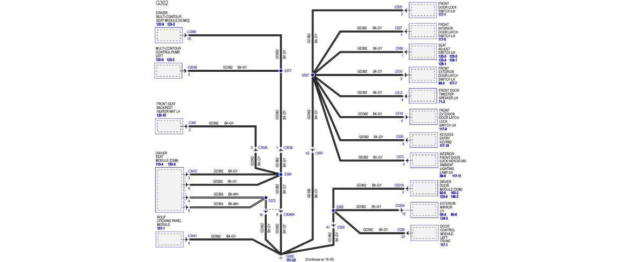This screenshot has height=262, width=644.
Task: Select connector label C525
Action: (x=401, y=230)
